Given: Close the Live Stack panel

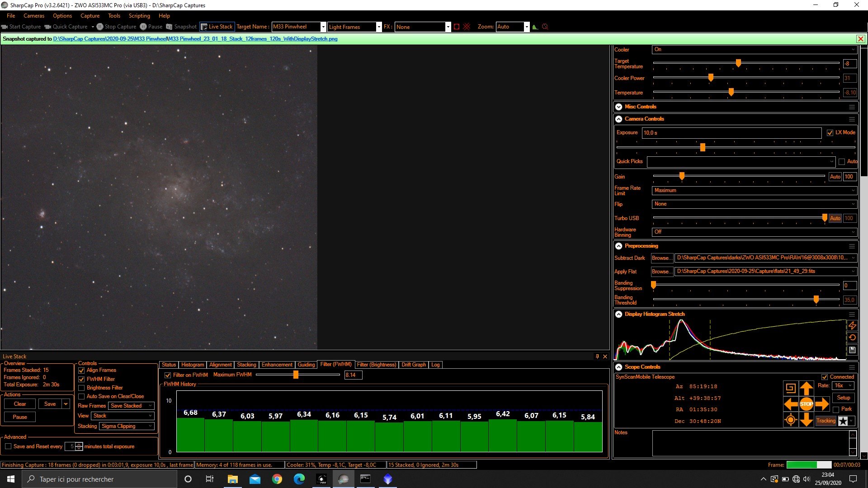Looking at the screenshot, I should coord(605,357).
